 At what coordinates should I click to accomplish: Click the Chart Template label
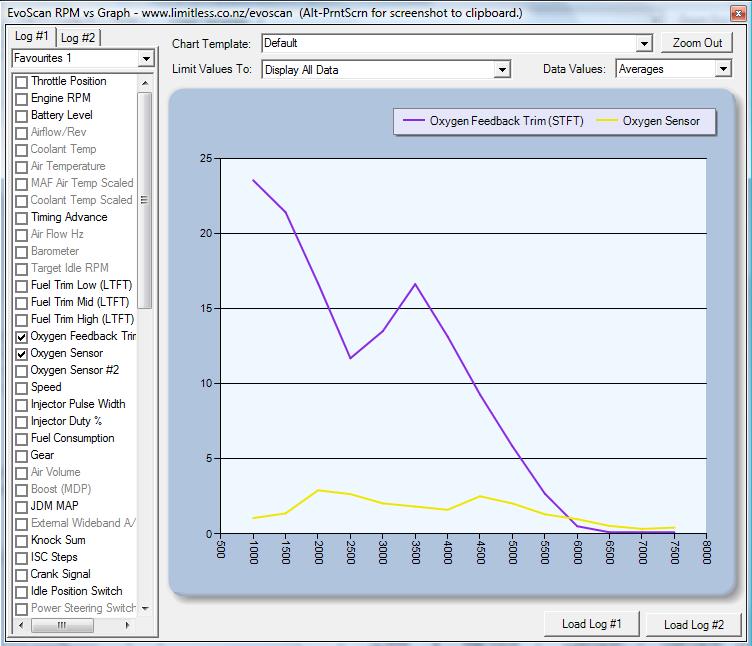[x=212, y=44]
